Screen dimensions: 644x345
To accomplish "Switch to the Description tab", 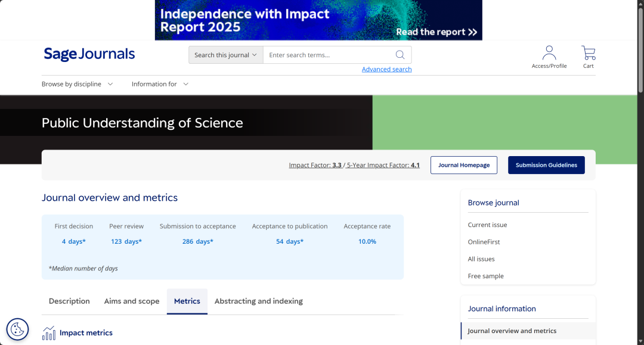I will coord(69,301).
